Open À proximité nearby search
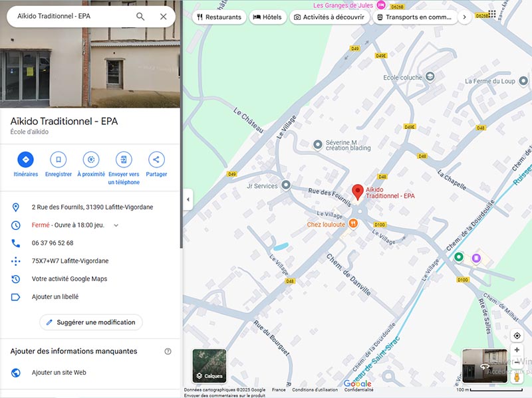 [x=91, y=159]
